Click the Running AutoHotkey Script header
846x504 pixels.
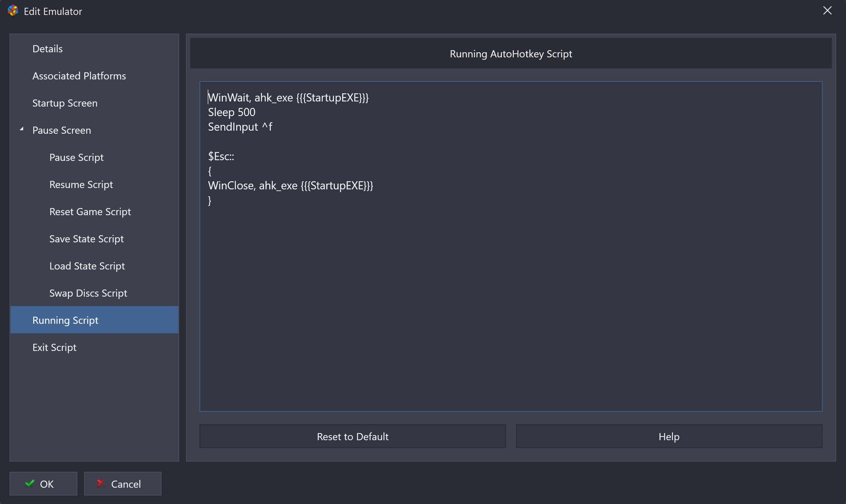pos(511,54)
